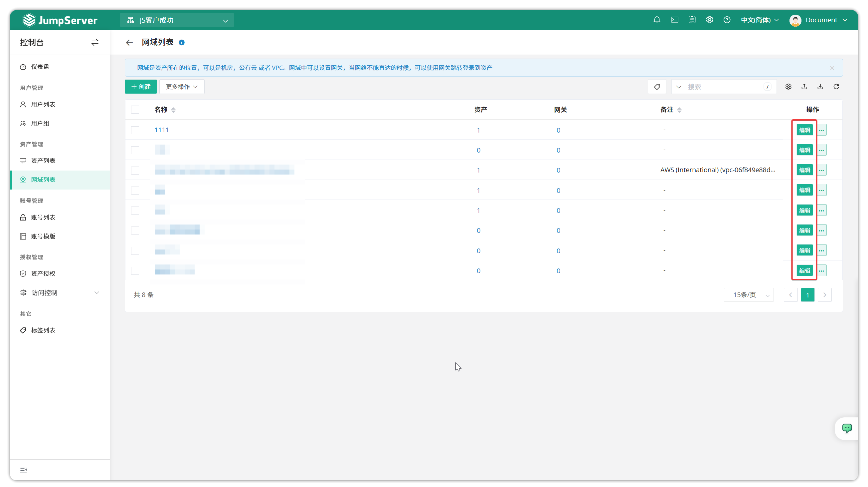
Task: Open the domain named 1111
Action: 162,130
